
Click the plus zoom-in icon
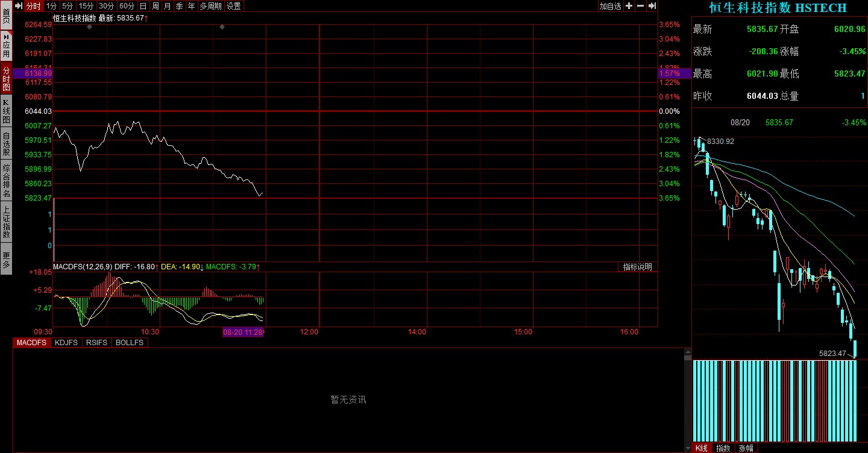[629, 6]
